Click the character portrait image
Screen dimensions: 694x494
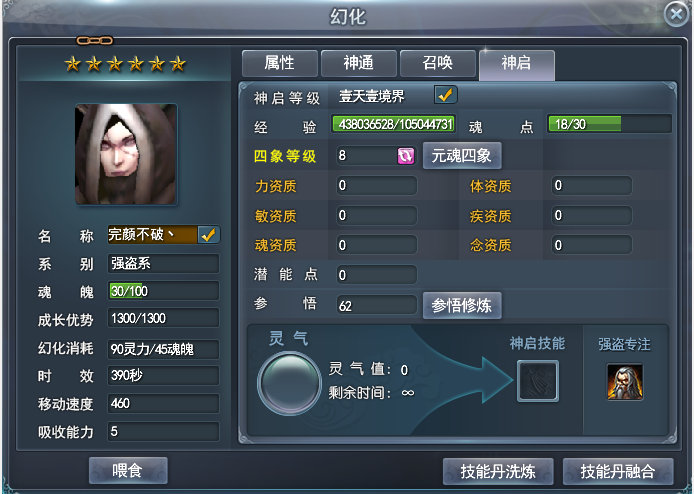[126, 154]
